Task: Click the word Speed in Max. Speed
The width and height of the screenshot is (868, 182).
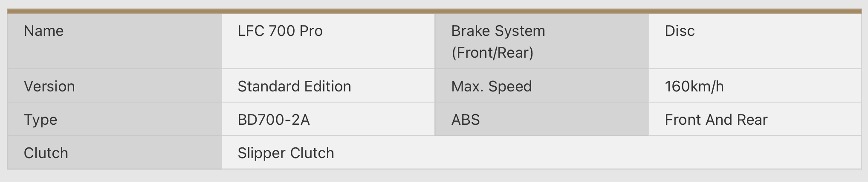Action: click(x=510, y=87)
